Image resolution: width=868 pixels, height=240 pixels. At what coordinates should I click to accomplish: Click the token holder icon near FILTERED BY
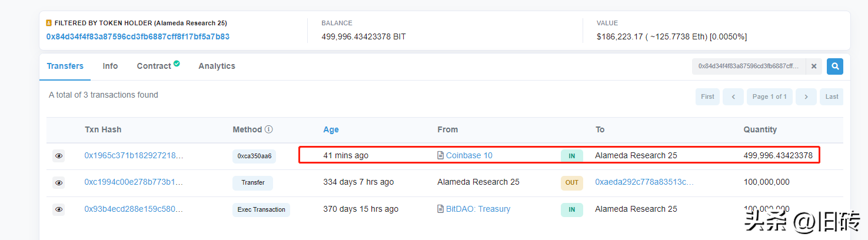pyautogui.click(x=49, y=23)
